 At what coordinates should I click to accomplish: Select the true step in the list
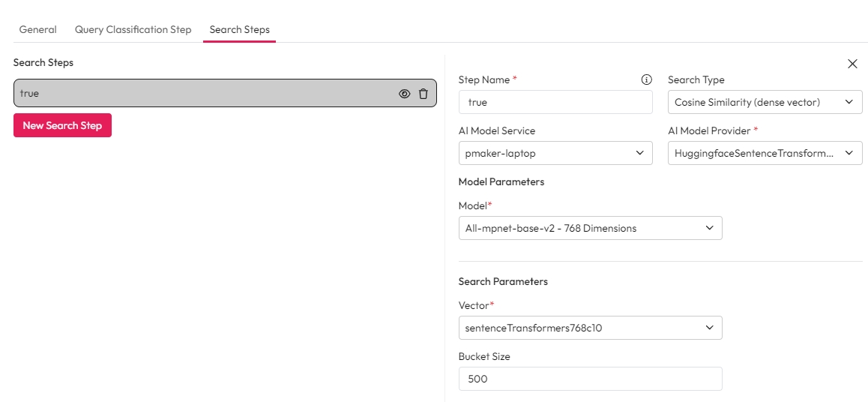[202, 94]
